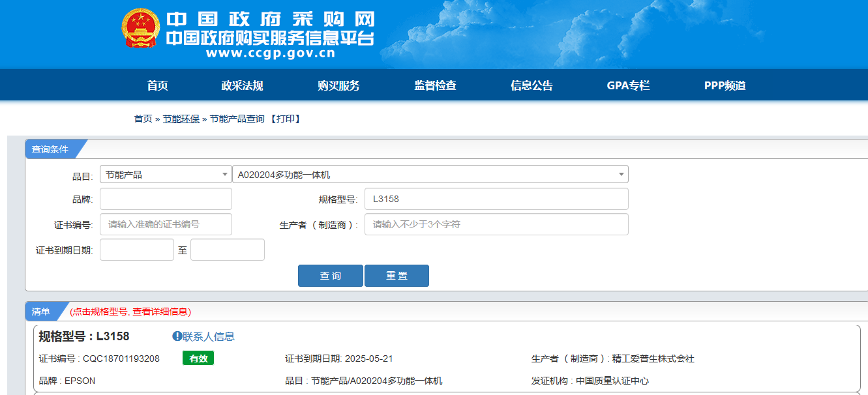This screenshot has width=868, height=395.
Task: Click the national emblem logo
Action: tap(140, 29)
